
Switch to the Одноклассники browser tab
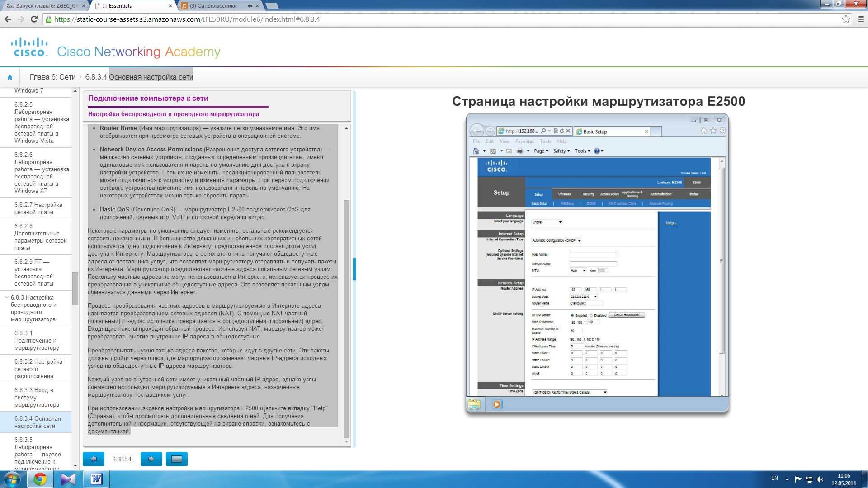coord(212,6)
